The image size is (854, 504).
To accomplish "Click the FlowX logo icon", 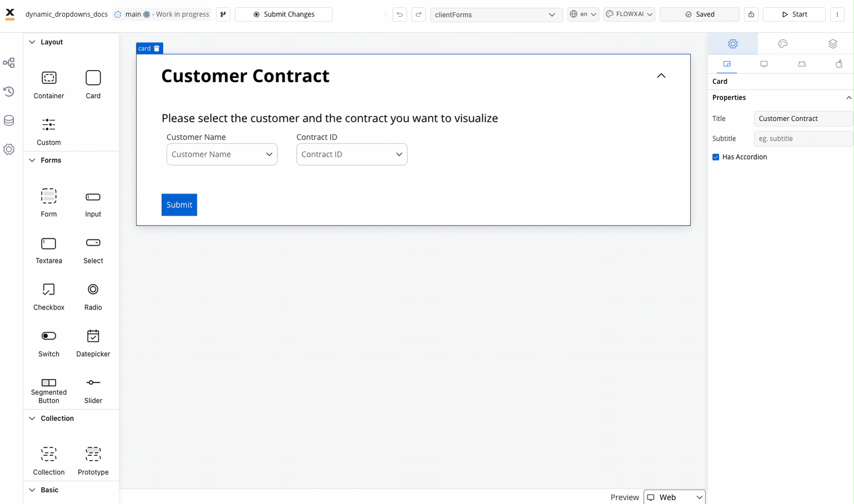I will click(x=10, y=14).
